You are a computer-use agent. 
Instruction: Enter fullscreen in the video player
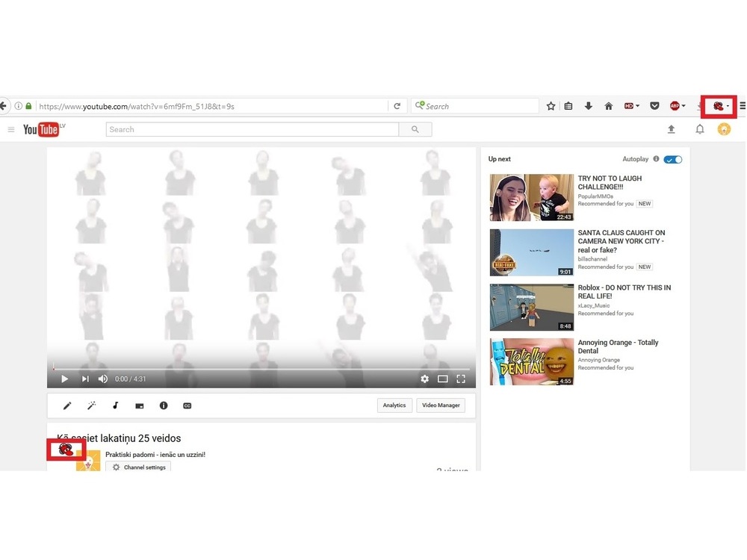[x=461, y=379]
